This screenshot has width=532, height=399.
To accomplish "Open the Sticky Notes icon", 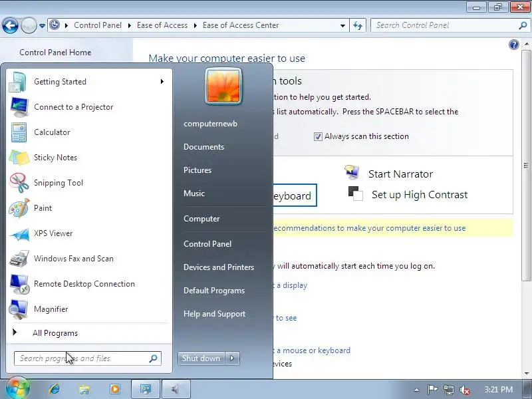I will (19, 158).
